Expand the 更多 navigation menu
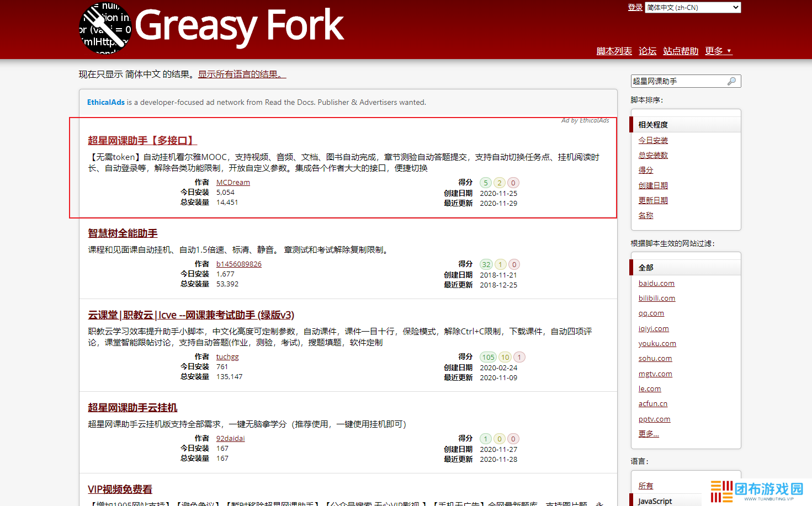Image resolution: width=812 pixels, height=506 pixels. coord(718,51)
